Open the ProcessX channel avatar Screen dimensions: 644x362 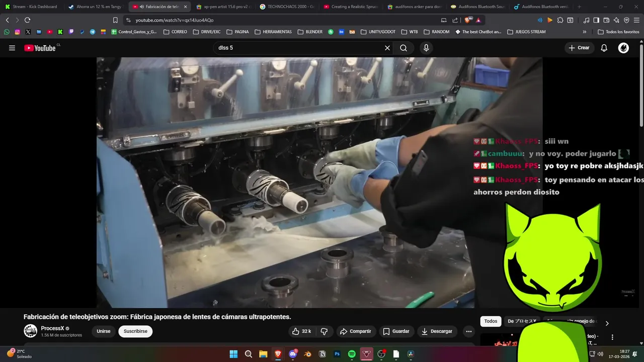31,331
